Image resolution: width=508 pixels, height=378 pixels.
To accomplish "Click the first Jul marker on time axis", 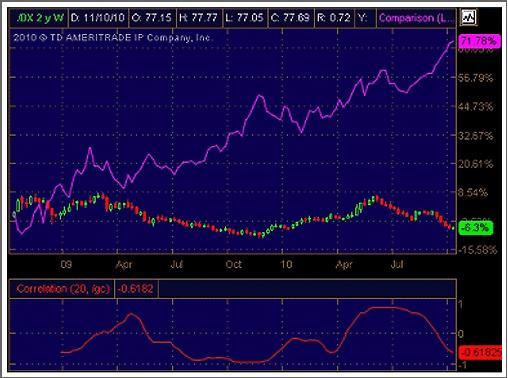I will (x=177, y=265).
